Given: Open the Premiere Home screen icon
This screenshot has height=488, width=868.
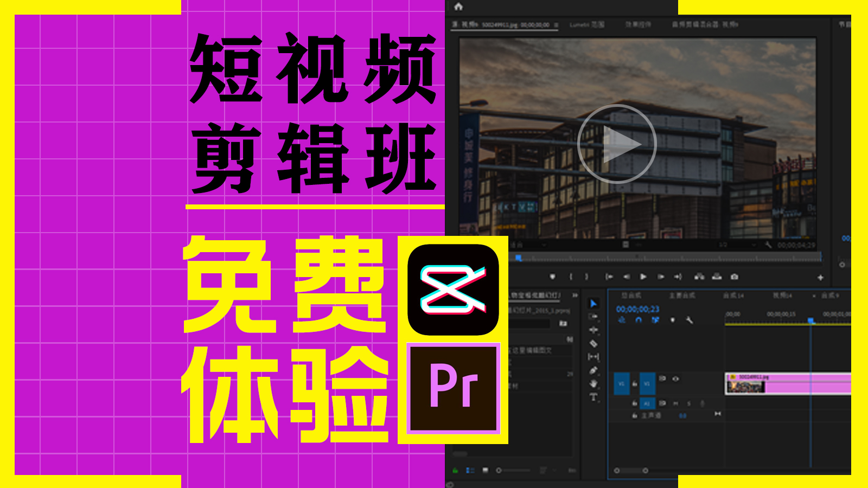Looking at the screenshot, I should (x=458, y=7).
